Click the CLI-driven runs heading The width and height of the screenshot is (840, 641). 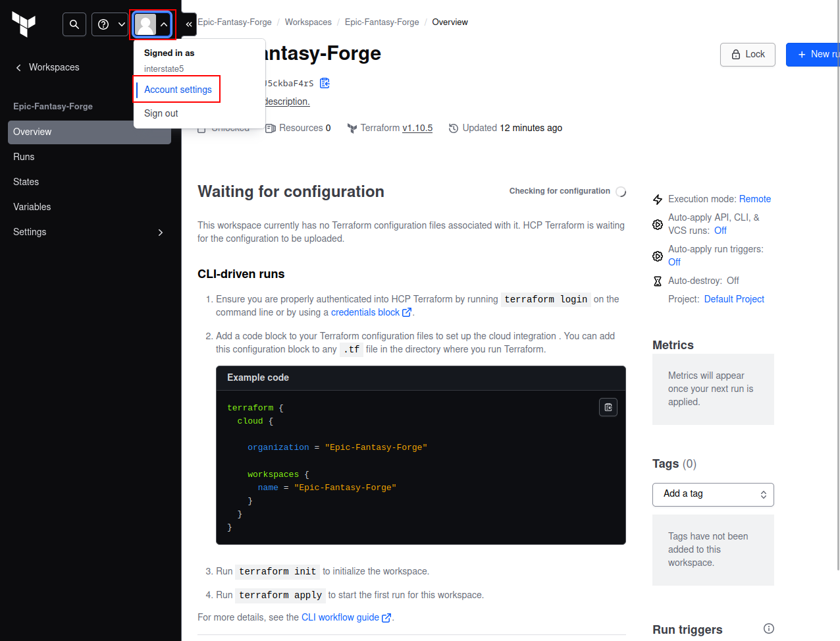click(241, 274)
